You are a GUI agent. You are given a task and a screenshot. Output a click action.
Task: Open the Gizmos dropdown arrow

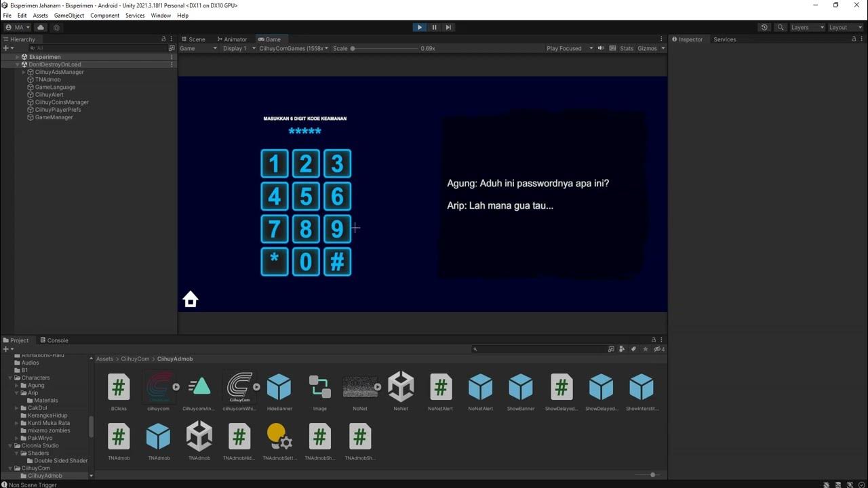pyautogui.click(x=662, y=48)
